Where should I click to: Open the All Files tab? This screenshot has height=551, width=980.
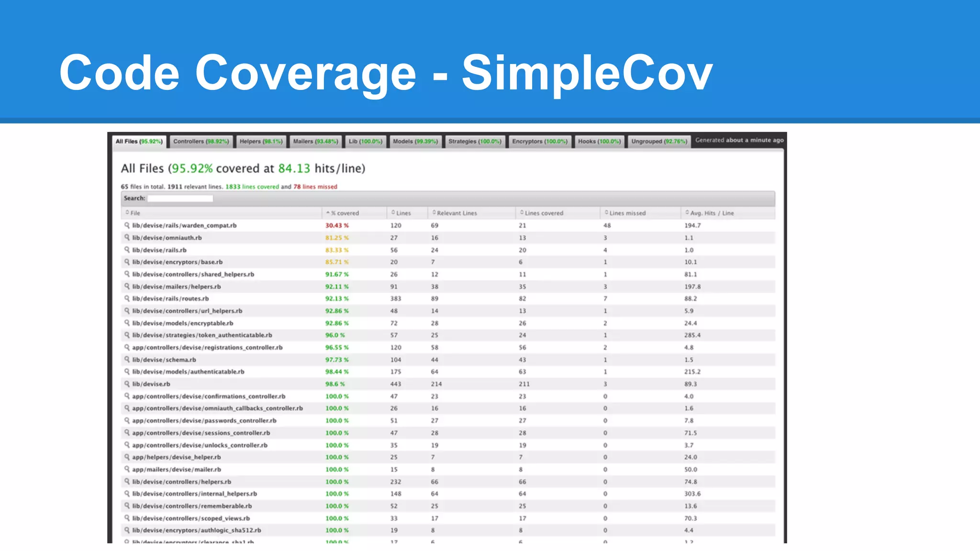click(139, 142)
